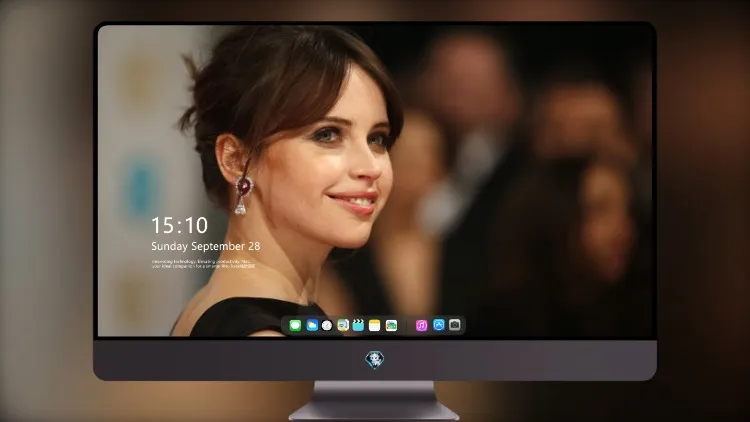Image resolution: width=750 pixels, height=422 pixels.
Task: Click the small tagline under the date
Action: (203, 264)
